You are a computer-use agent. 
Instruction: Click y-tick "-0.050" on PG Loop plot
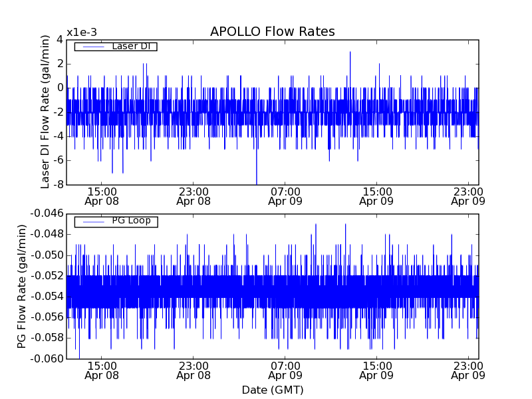pyautogui.click(x=47, y=255)
